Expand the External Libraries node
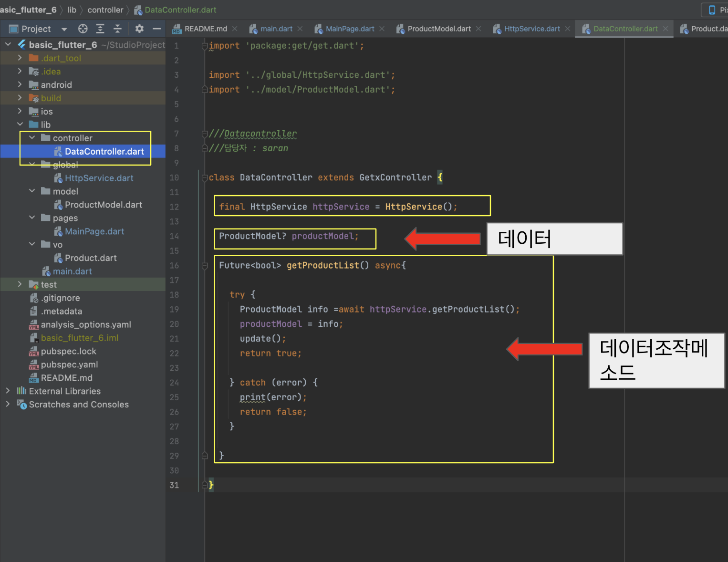 point(8,391)
